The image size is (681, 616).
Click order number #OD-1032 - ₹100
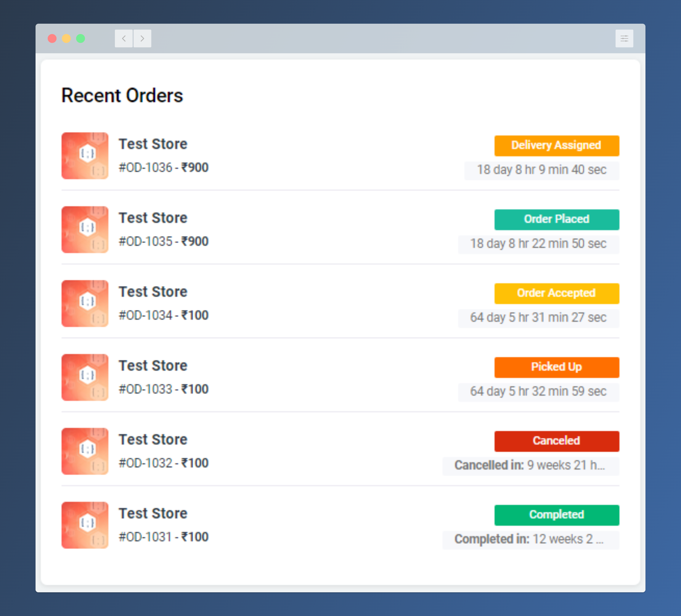(163, 463)
